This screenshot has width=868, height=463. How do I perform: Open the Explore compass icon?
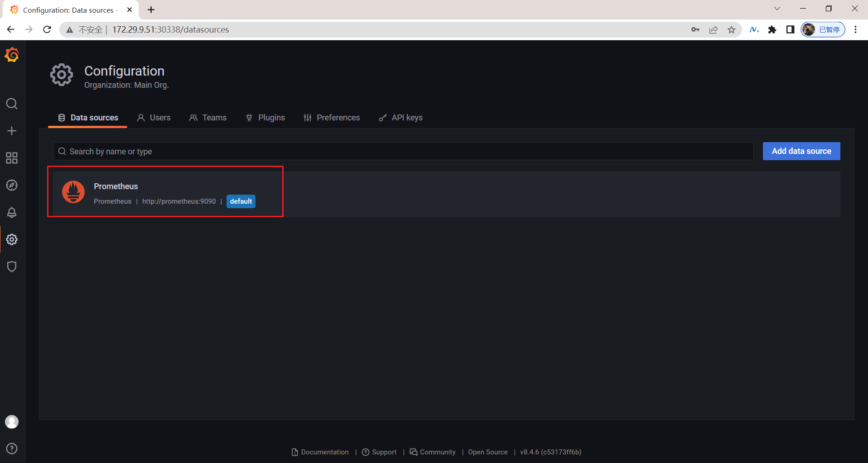click(12, 185)
